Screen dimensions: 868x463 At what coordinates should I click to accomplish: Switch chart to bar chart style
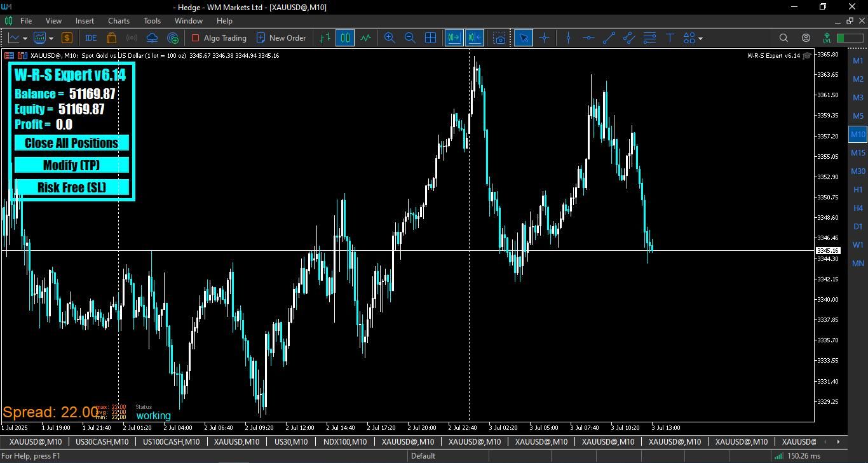pos(325,38)
